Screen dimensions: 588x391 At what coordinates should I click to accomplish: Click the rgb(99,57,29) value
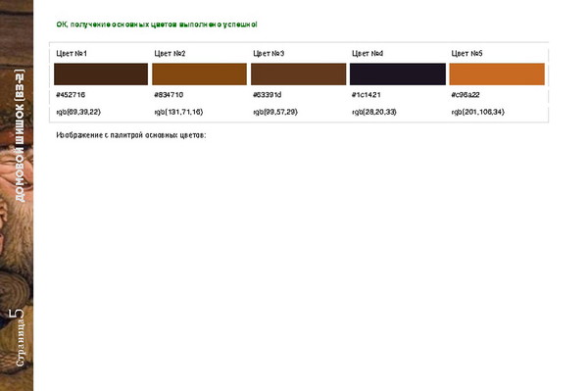275,112
